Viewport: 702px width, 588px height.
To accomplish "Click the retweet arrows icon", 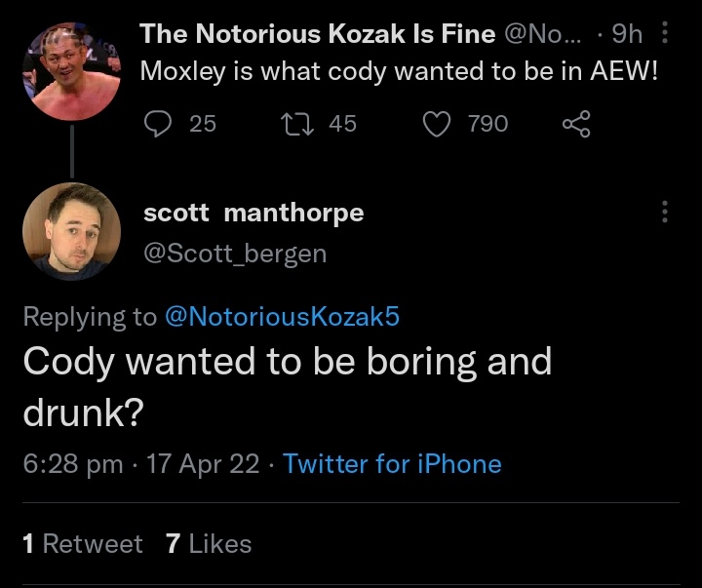I will (x=296, y=124).
